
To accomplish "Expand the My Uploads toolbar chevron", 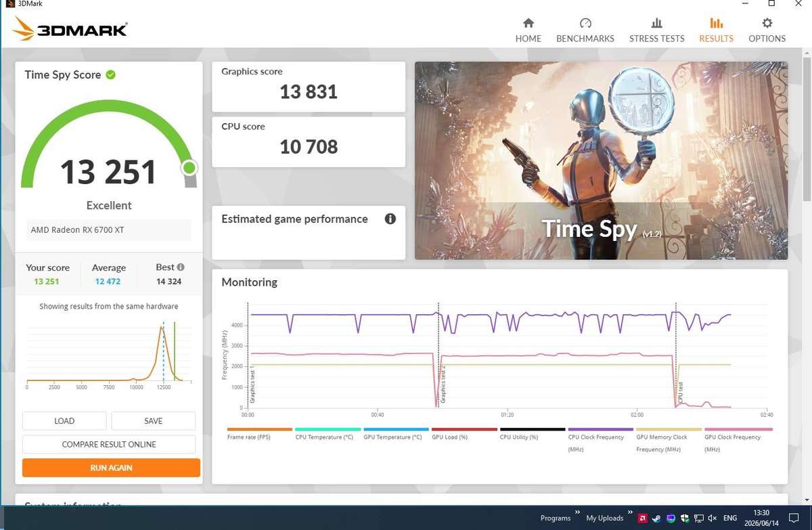I will 630,512.
